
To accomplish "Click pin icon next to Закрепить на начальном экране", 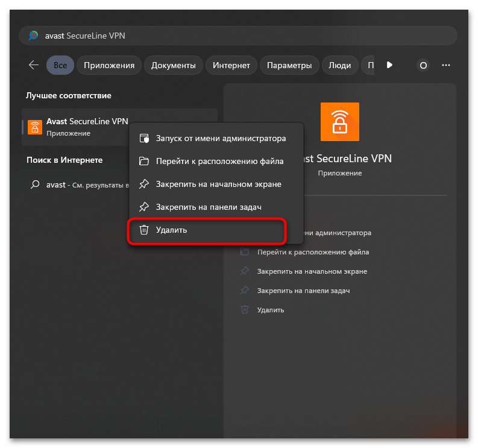I will [144, 184].
